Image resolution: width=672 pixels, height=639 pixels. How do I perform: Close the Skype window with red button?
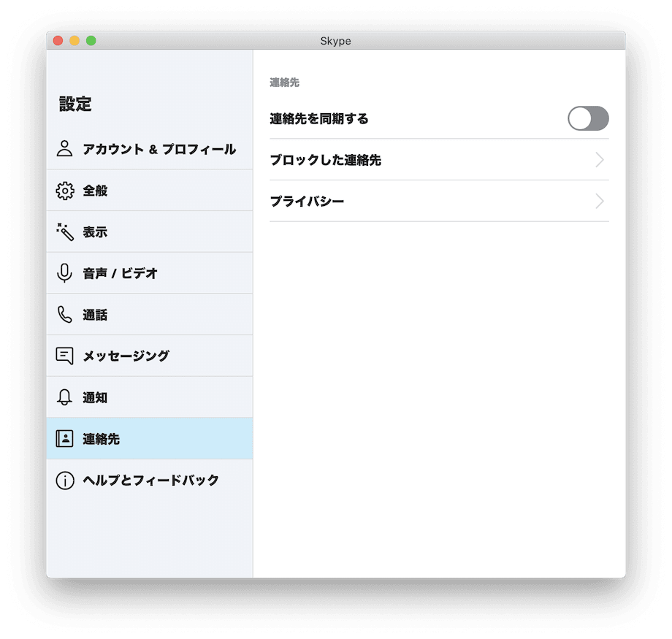(58, 41)
